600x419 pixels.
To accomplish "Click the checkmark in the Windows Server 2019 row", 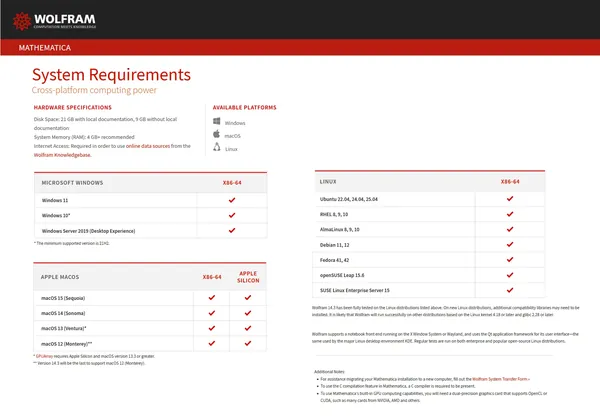I will tap(232, 230).
